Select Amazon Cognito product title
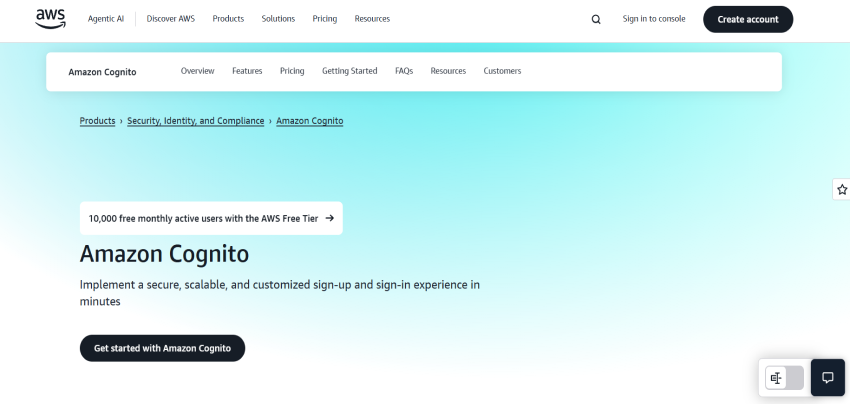The height and width of the screenshot is (404, 850). point(102,72)
